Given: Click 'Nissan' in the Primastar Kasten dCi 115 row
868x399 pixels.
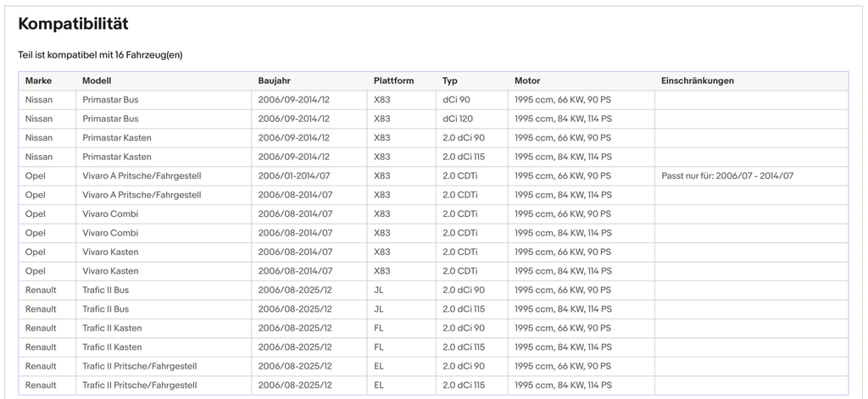Looking at the screenshot, I should coord(39,157).
